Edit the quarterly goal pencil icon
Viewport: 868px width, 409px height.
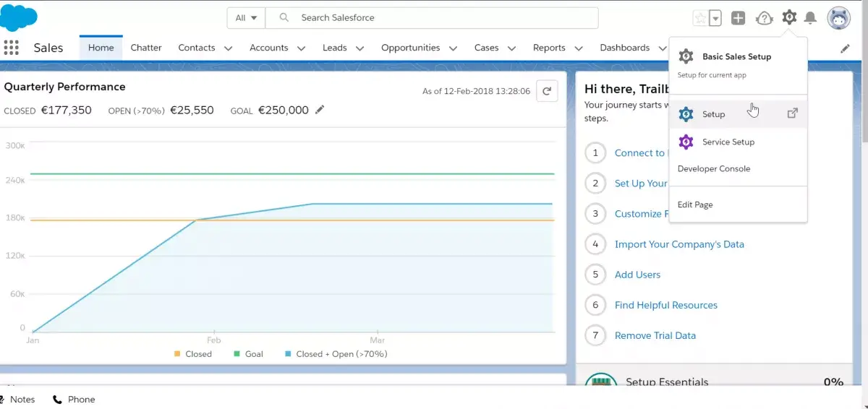coord(320,110)
